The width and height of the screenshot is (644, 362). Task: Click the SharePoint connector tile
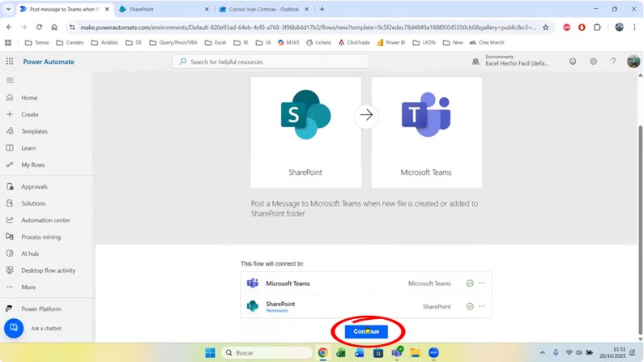point(306,133)
